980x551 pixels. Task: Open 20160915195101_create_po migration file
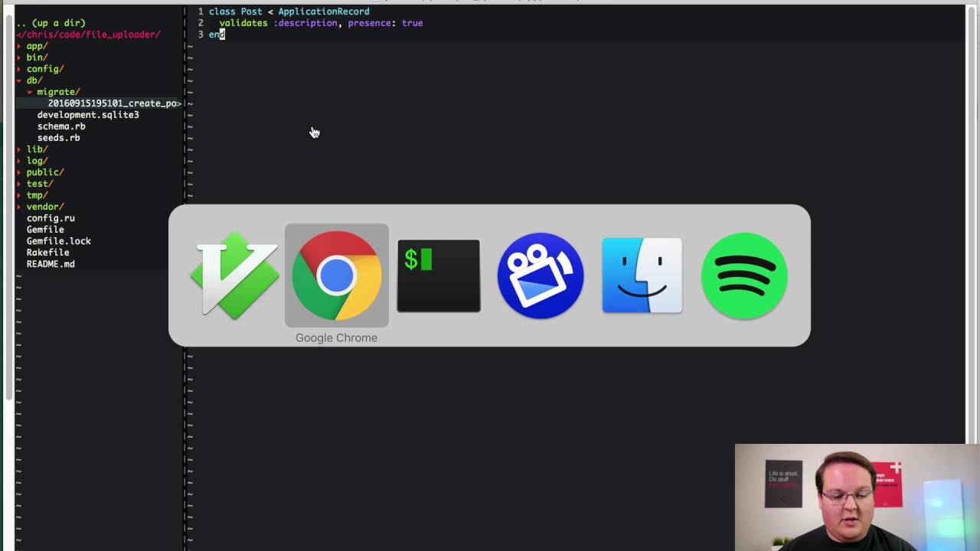coord(114,103)
